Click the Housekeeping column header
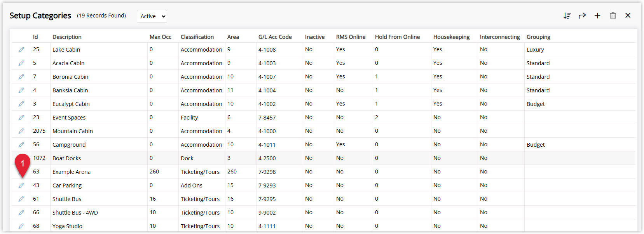Screen dimensions: 644x234 451,37
